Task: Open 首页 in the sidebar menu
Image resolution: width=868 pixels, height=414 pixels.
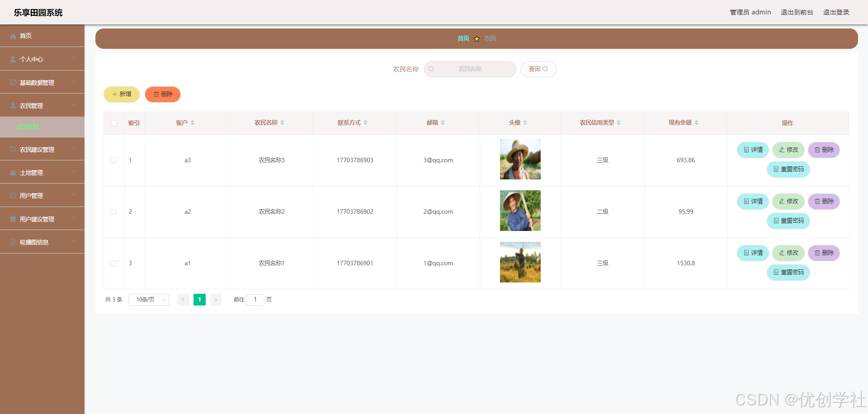Action: (x=42, y=36)
